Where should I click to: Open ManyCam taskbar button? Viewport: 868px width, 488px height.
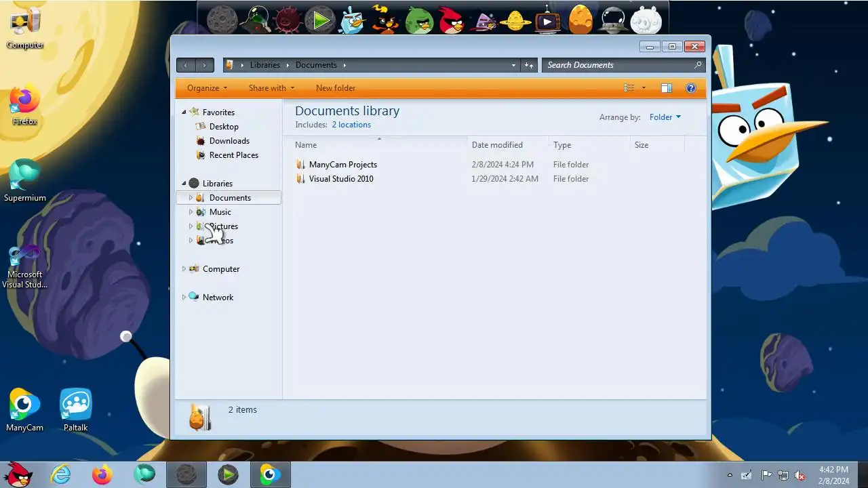270,474
